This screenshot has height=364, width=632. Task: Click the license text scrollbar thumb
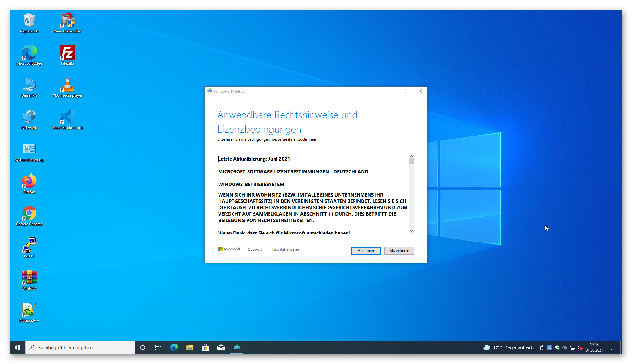[411, 161]
